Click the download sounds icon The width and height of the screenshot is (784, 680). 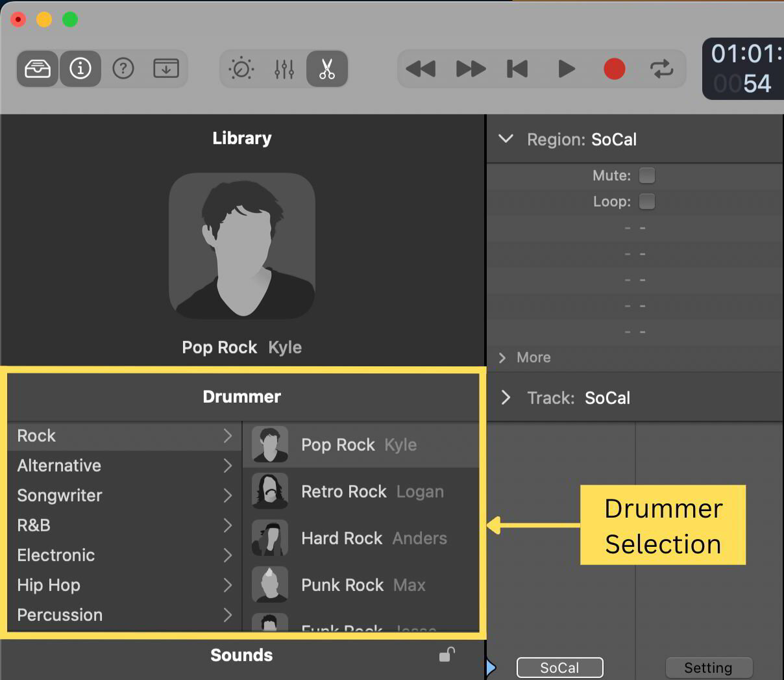165,68
